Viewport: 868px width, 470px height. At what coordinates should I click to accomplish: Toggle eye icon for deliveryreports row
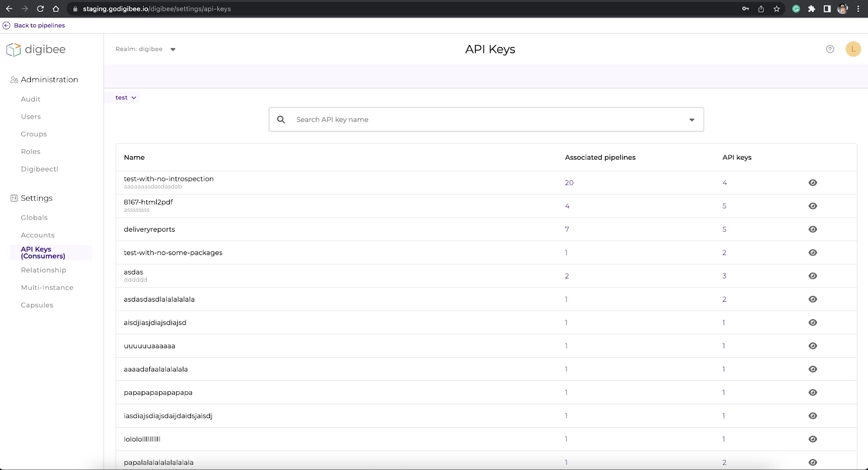pyautogui.click(x=812, y=230)
